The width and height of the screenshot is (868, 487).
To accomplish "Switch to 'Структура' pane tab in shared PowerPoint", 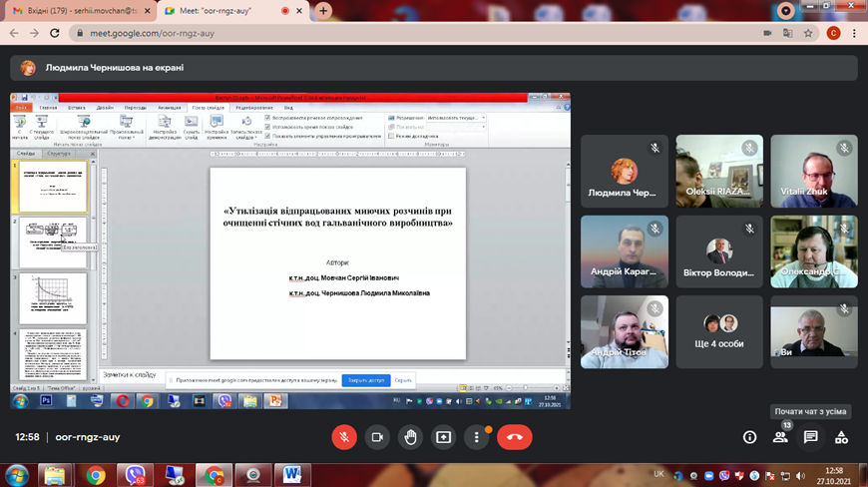I will [59, 154].
